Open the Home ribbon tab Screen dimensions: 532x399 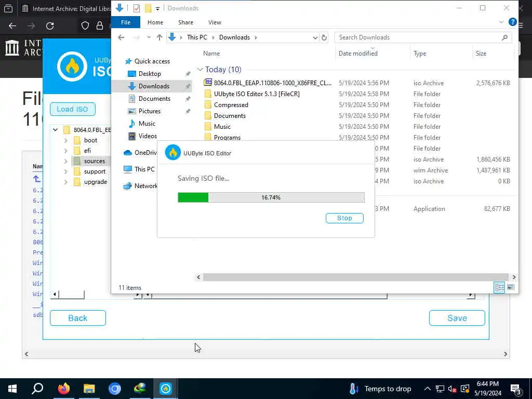(x=155, y=22)
